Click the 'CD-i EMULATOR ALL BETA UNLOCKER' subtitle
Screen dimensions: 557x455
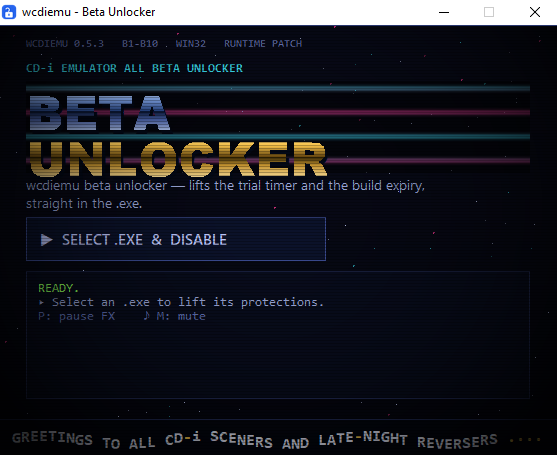tap(134, 68)
